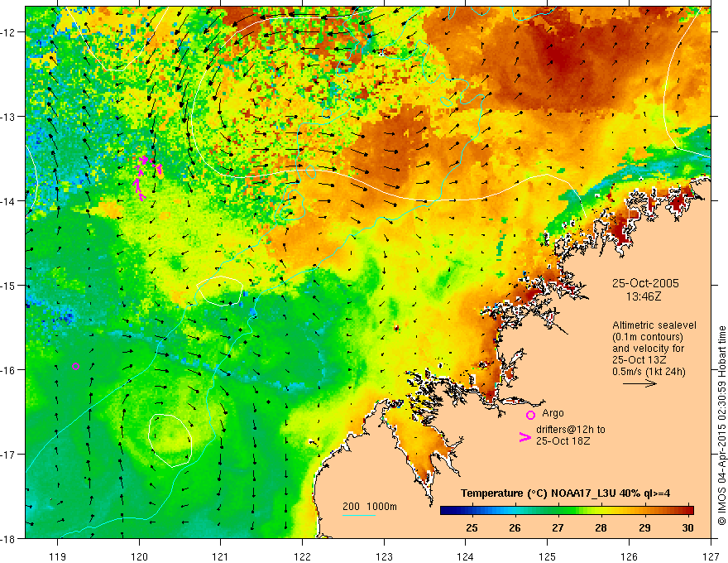Screen dimensions: 728x563
Task: Click the magenta Argo float marker on the map
Action: (x=75, y=366)
